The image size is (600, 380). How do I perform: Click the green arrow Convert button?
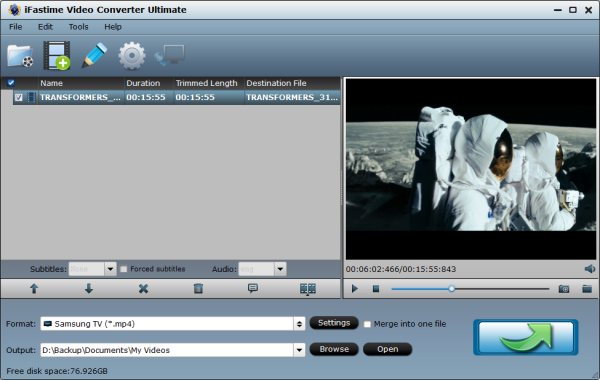coord(525,338)
